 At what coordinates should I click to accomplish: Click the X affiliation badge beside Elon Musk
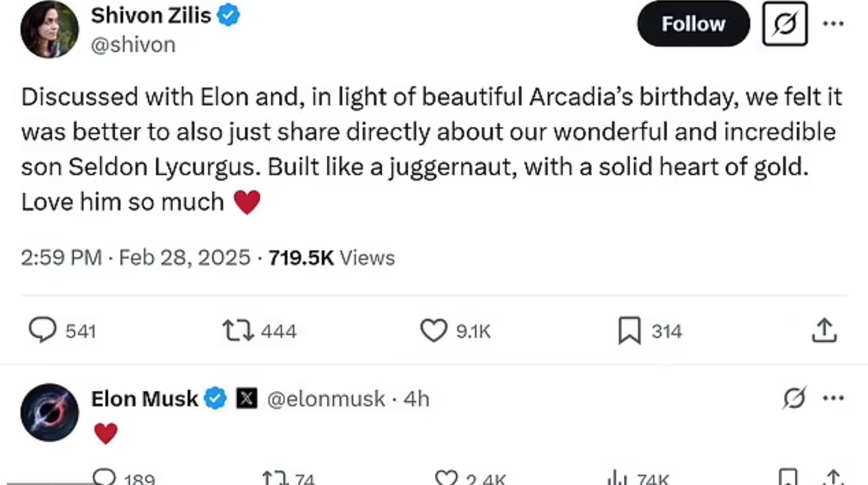pyautogui.click(x=246, y=398)
